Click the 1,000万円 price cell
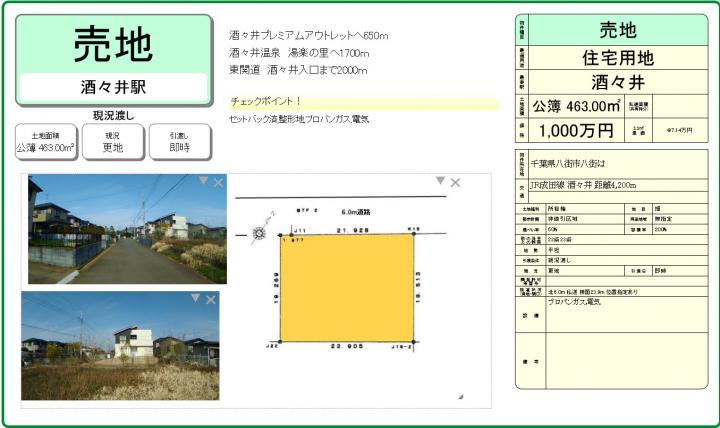This screenshot has height=428, width=720. [576, 130]
